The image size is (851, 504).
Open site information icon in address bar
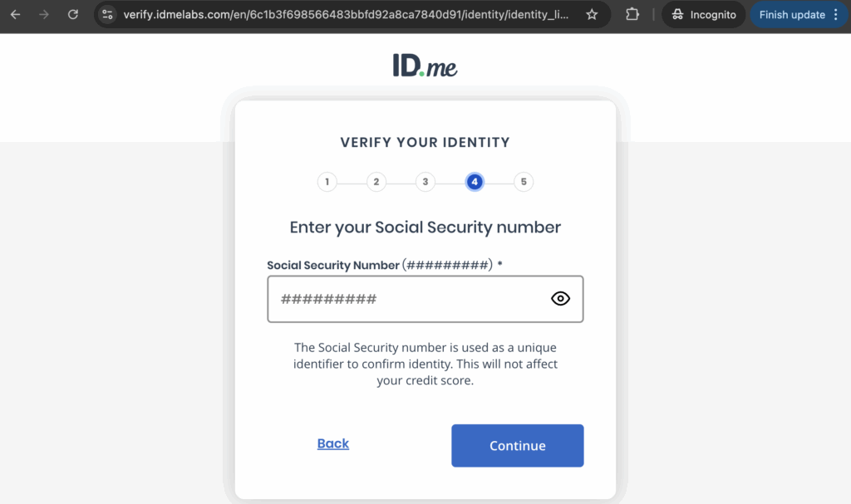(x=107, y=15)
